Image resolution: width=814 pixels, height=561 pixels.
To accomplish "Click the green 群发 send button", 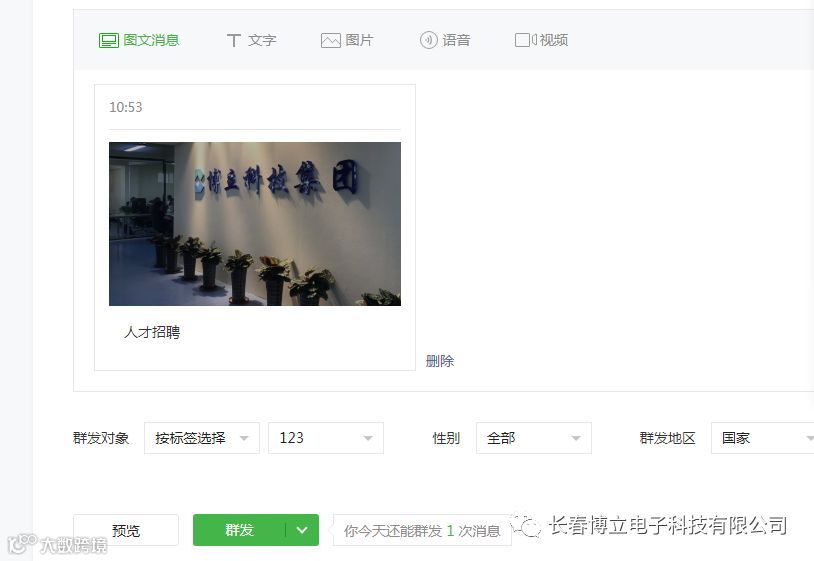I will tap(239, 530).
